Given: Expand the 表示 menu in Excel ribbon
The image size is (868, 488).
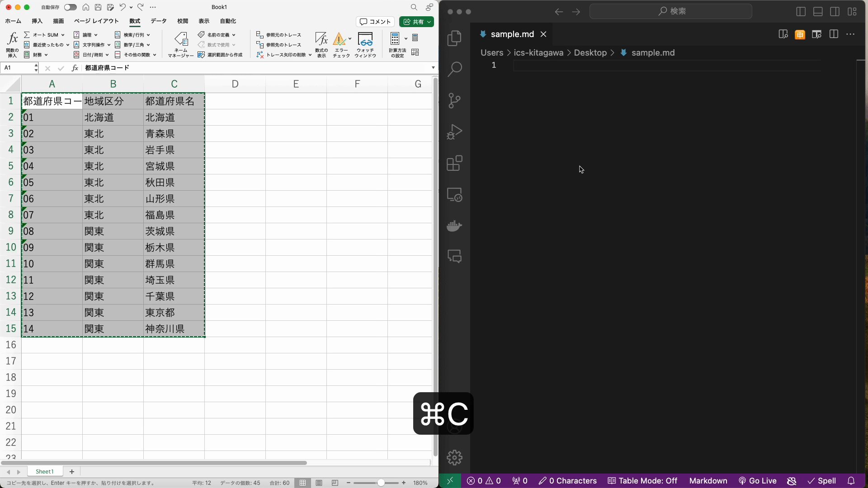Looking at the screenshot, I should [x=204, y=21].
